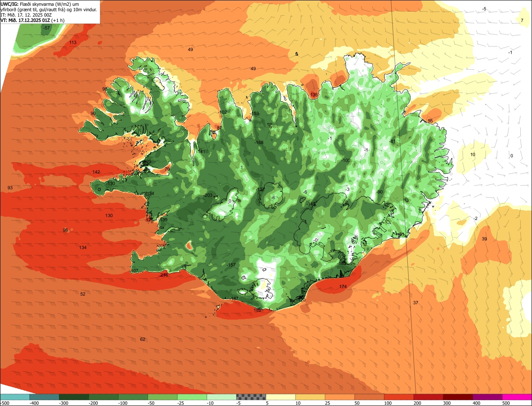This screenshot has height=406, width=532.
Task: Click the 'VT: Mið. 17.12.2025 01Z (+1 h)' line
Action: pos(32,20)
